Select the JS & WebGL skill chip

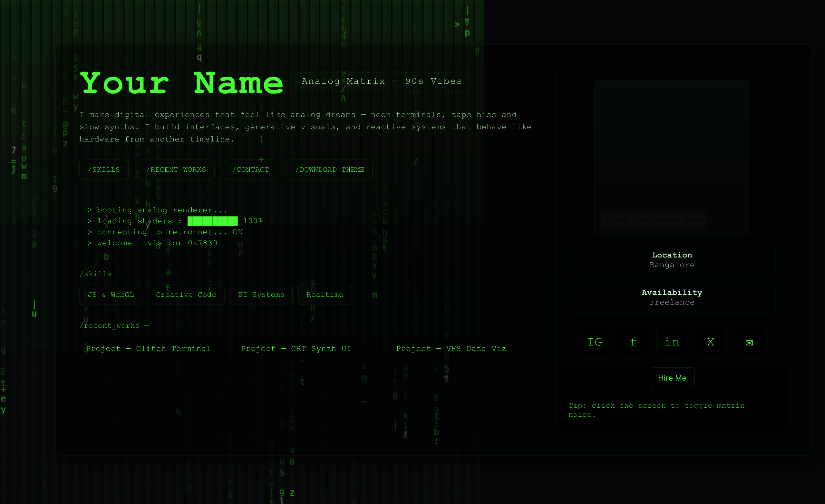[x=111, y=295]
